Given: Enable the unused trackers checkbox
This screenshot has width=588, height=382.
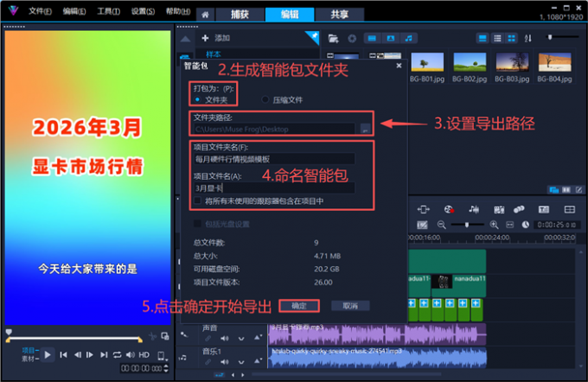Looking at the screenshot, I should pyautogui.click(x=198, y=201).
